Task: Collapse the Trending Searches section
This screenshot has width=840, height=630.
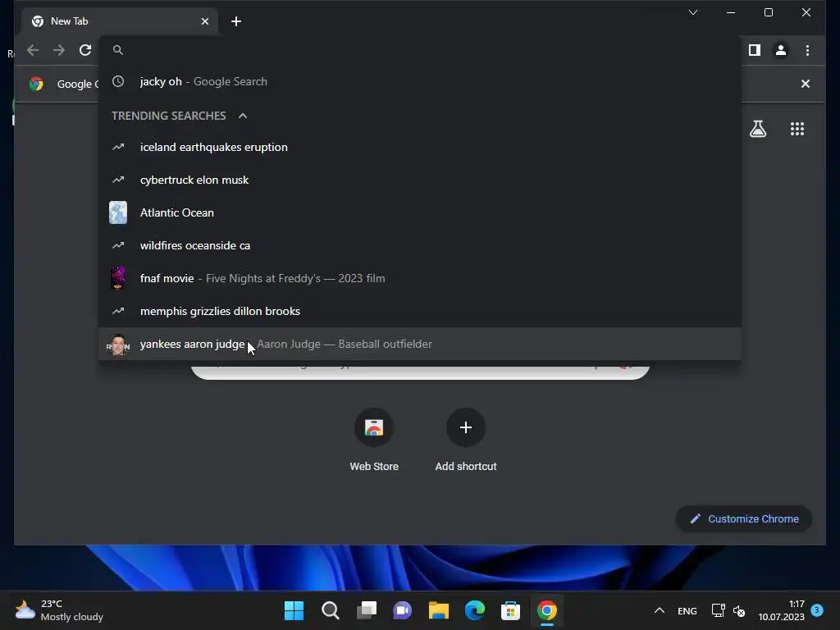Action: [x=243, y=116]
